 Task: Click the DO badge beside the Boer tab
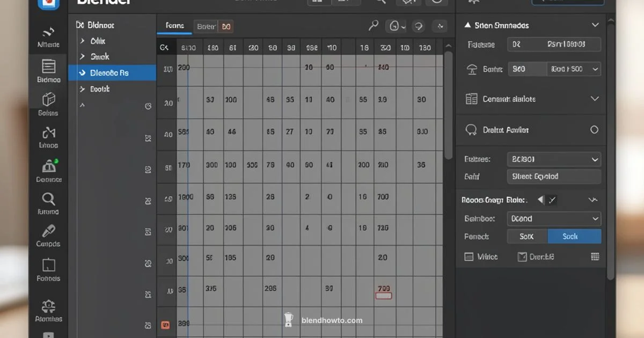(x=225, y=25)
